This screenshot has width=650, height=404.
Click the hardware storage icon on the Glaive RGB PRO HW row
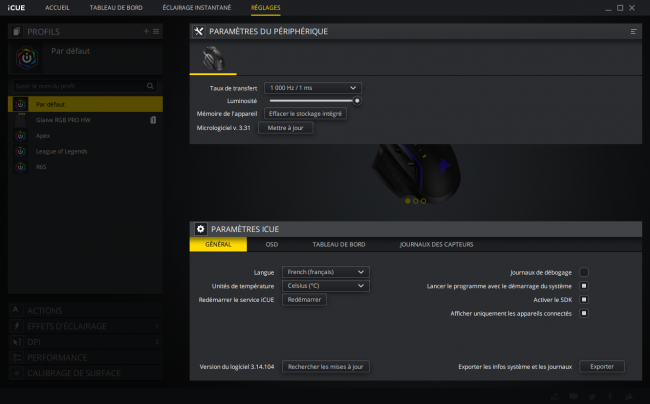(153, 120)
